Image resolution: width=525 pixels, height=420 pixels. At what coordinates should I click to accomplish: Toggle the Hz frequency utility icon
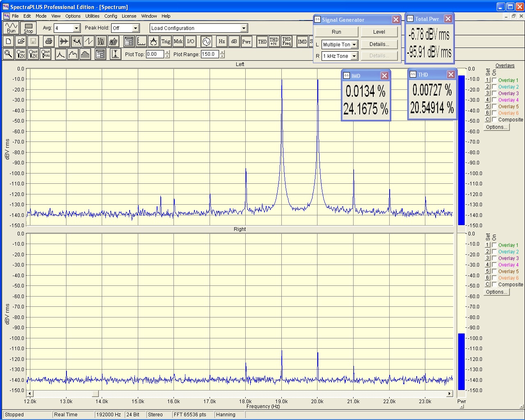tap(222, 41)
